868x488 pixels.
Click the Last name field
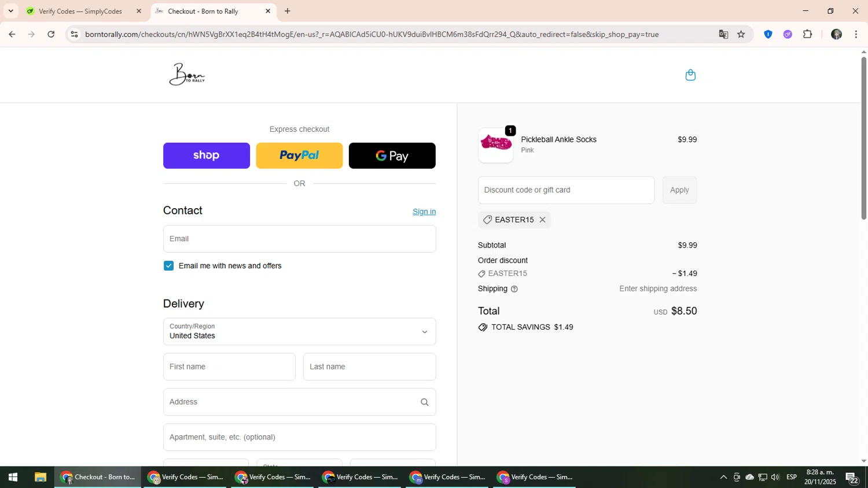(369, 367)
